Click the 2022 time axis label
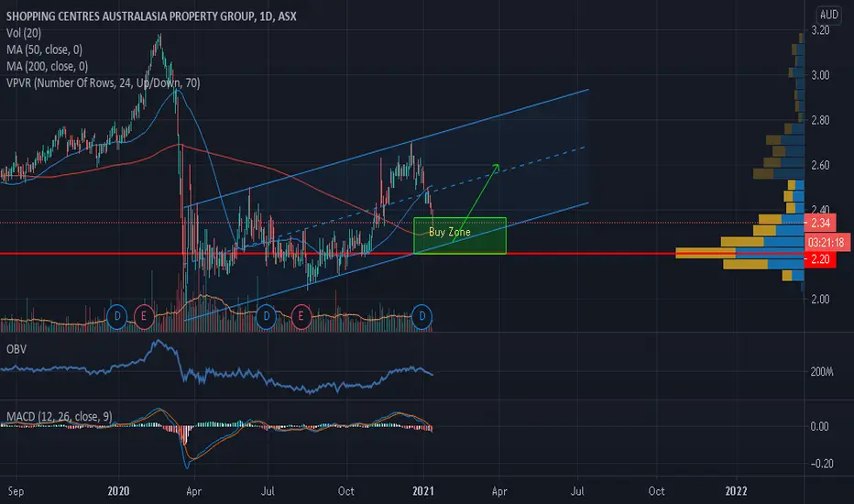This screenshot has height=504, width=854. (x=737, y=491)
